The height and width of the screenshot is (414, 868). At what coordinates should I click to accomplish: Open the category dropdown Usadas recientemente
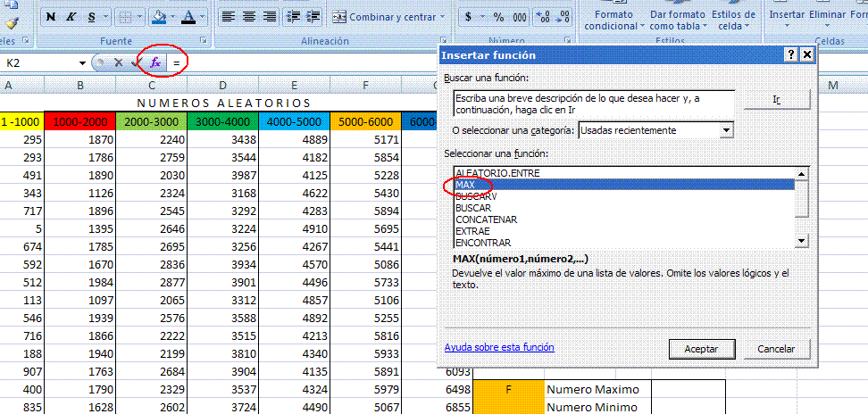pyautogui.click(x=726, y=130)
